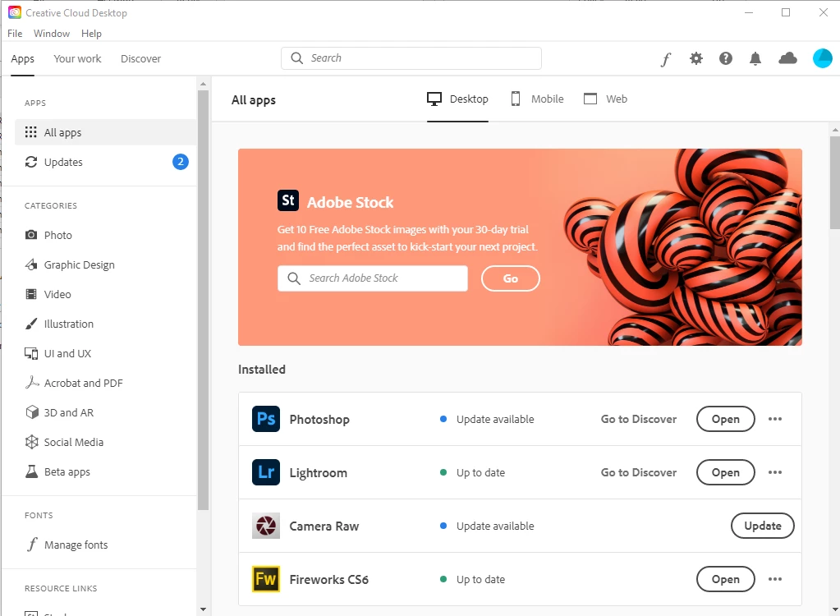Viewport: 840px width, 616px height.
Task: Open preferences gear icon
Action: (x=695, y=58)
